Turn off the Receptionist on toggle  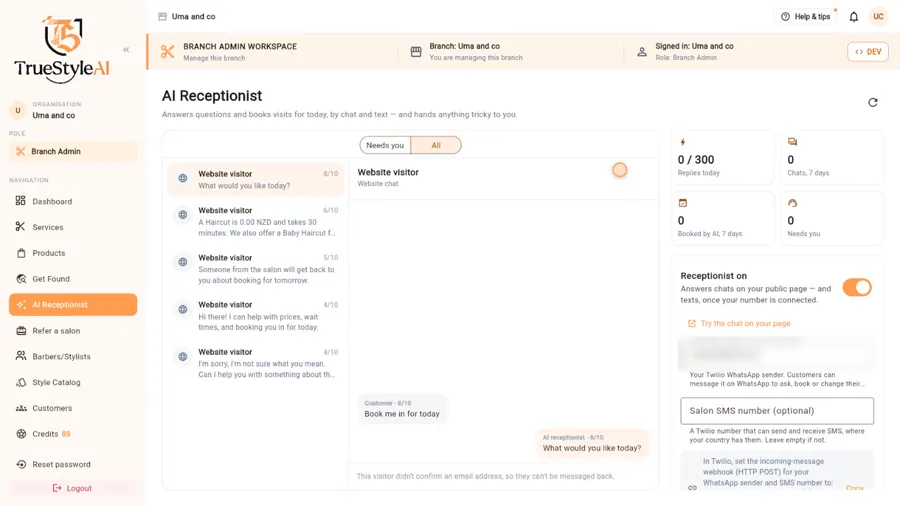pyautogui.click(x=857, y=287)
